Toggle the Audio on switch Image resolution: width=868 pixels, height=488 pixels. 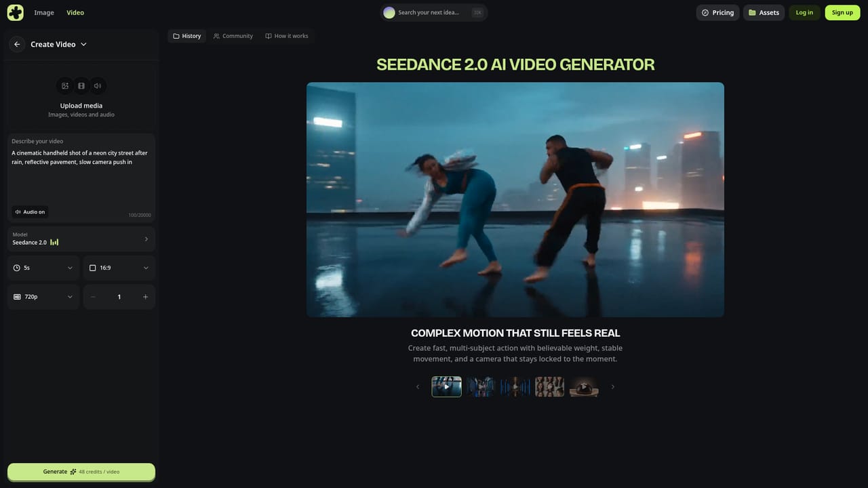(30, 212)
